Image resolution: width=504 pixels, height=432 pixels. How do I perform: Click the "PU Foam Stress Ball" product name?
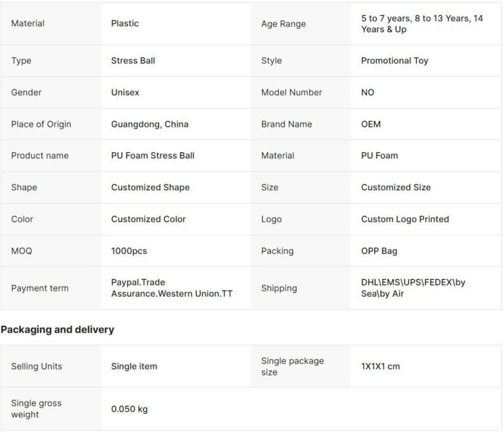pyautogui.click(x=153, y=156)
